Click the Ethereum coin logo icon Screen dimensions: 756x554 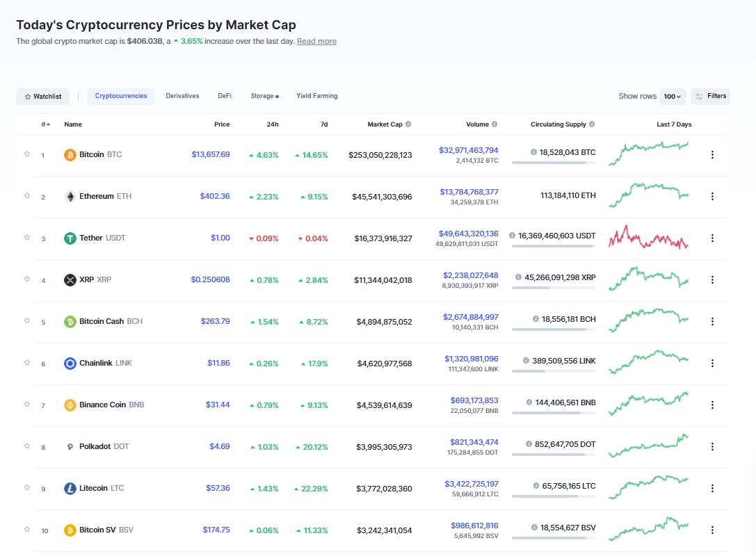[x=70, y=197]
